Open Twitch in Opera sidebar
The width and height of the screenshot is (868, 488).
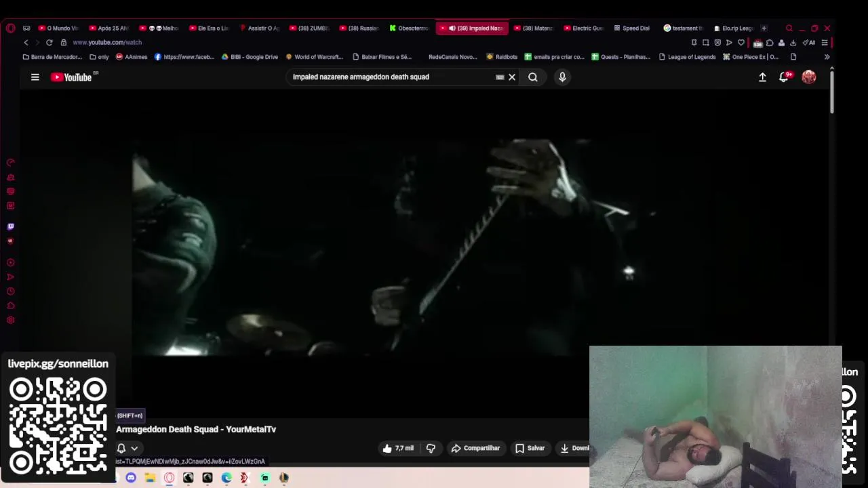point(10,227)
